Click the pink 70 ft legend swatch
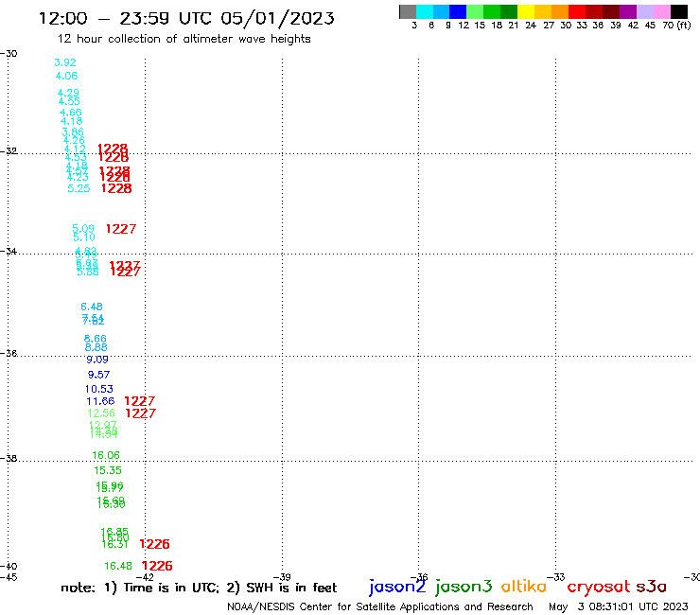700x615 pixels. pyautogui.click(x=661, y=11)
